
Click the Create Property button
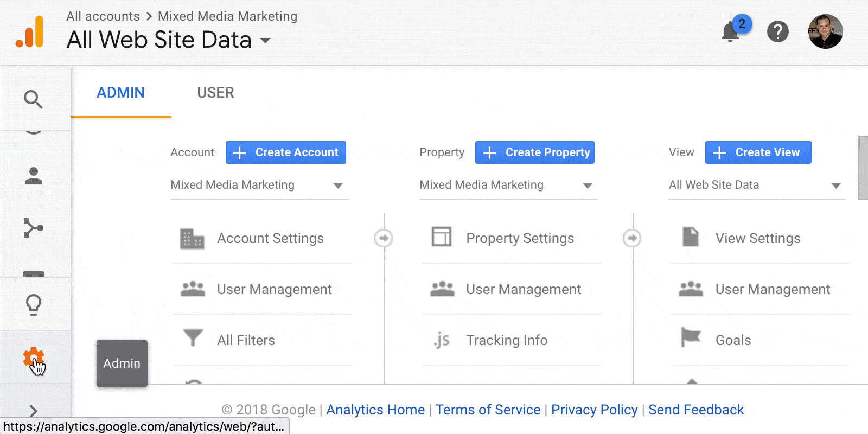[535, 152]
